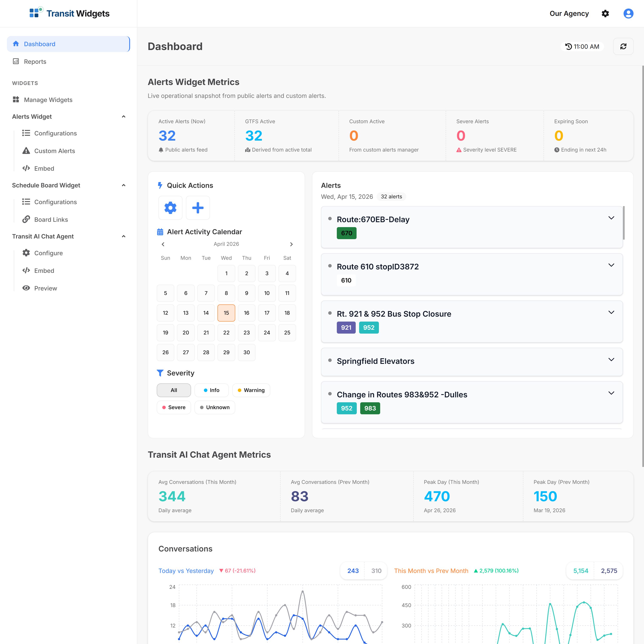Click the AI Chat Agent Embed code icon

coord(26,270)
